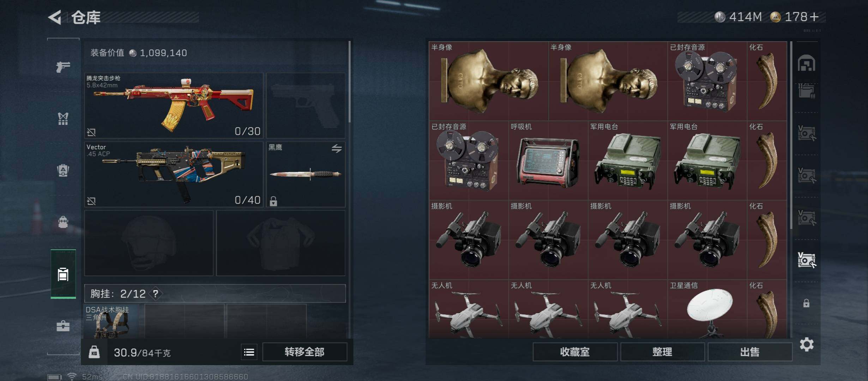Show chest rig help question mark
The width and height of the screenshot is (868, 381).
[156, 294]
